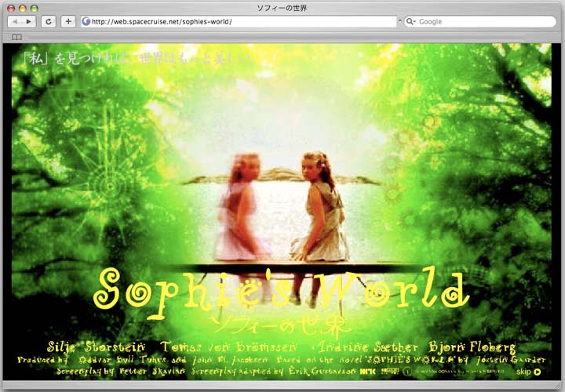
Task: Open the Bookmarks library book icon
Action: click(16, 37)
